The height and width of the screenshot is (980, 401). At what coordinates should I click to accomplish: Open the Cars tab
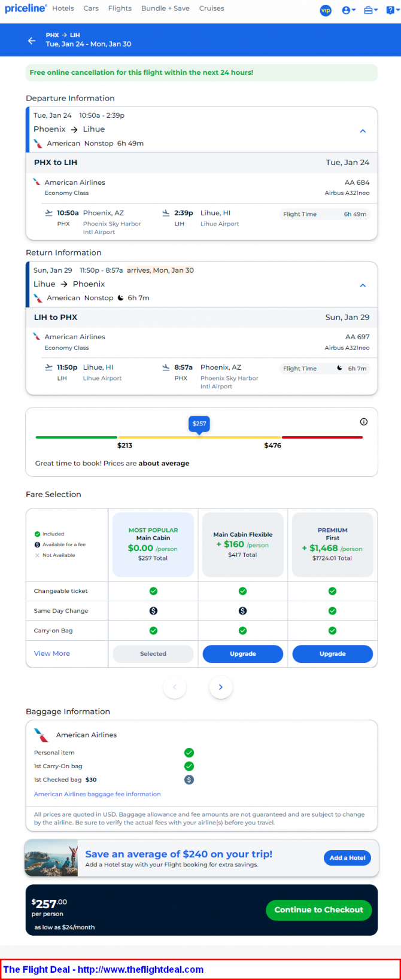click(91, 8)
